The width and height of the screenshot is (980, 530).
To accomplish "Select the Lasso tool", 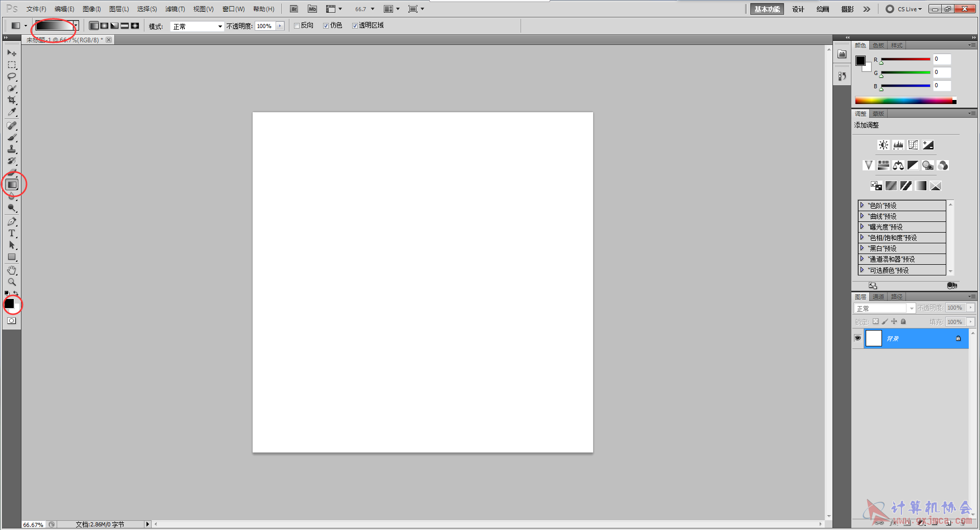I will coord(12,77).
